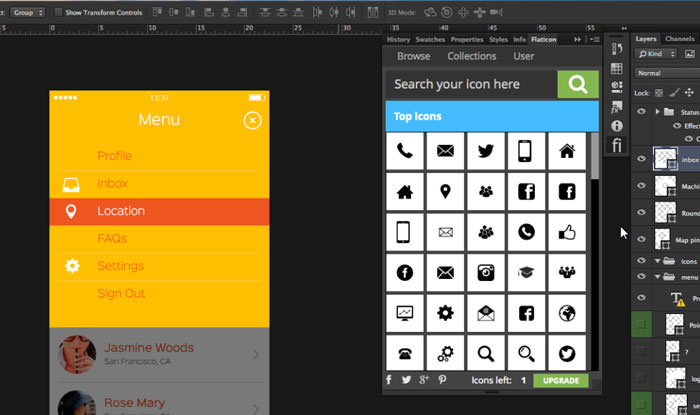Click the green UPGRADE button
Viewport: 700px width, 415px height.
pyautogui.click(x=561, y=381)
